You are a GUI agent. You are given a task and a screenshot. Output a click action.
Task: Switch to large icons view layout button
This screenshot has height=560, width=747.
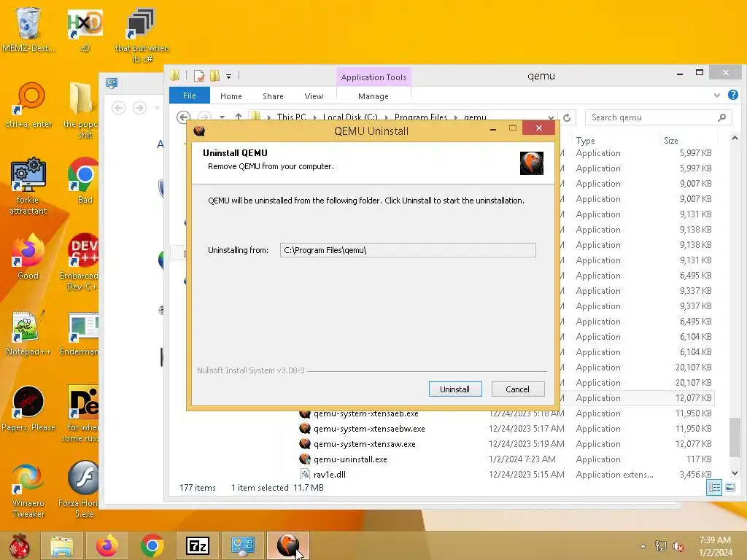click(x=730, y=487)
